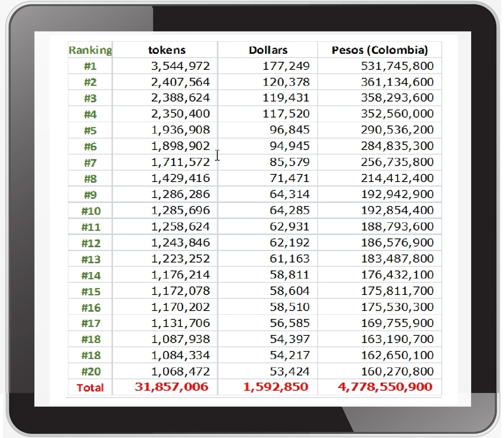Click pesos value 352,560,000
This screenshot has height=438, width=504.
pos(397,114)
